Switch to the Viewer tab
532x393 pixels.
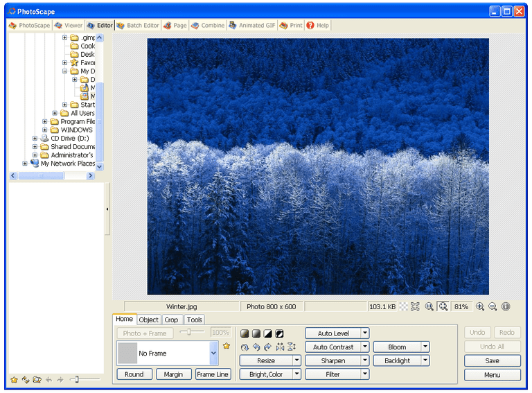click(68, 25)
